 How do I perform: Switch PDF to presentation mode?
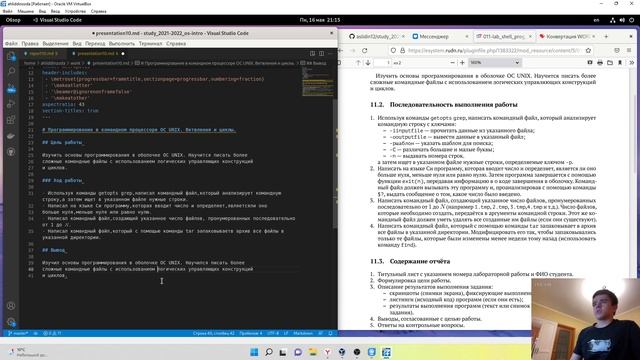[x=590, y=63]
